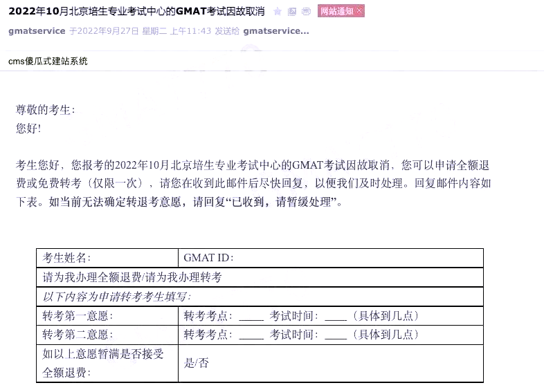Click the body line starting 考生您好
544x392 pixels.
[x=252, y=165]
